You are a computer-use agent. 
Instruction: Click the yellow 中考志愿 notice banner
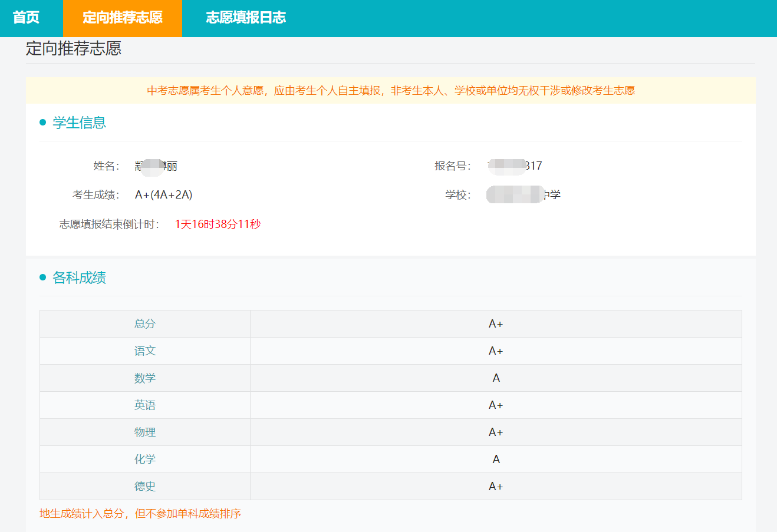(x=390, y=91)
